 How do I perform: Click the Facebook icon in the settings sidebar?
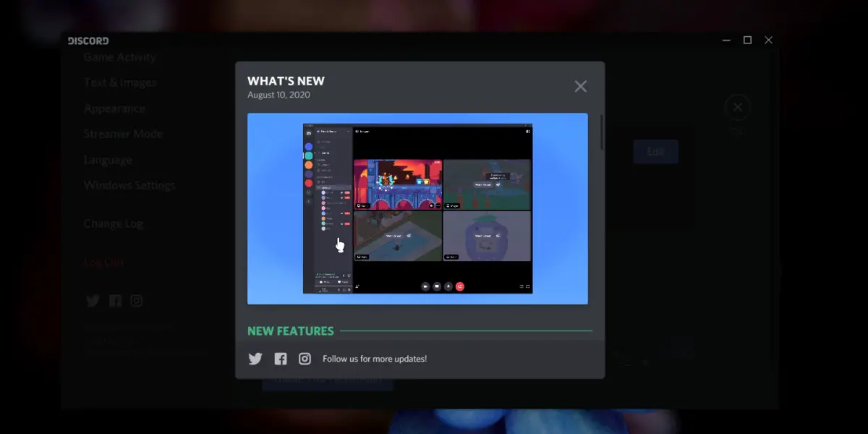tap(115, 301)
